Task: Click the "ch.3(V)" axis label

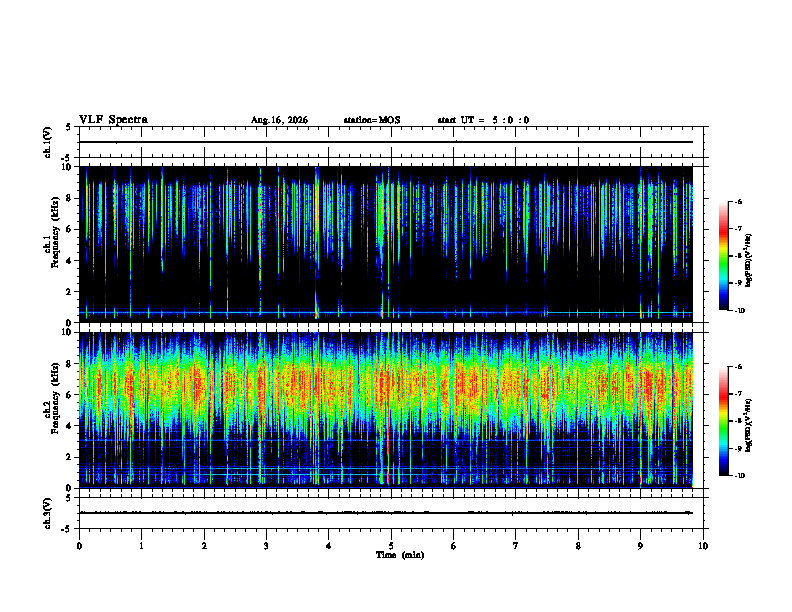Action: click(47, 514)
